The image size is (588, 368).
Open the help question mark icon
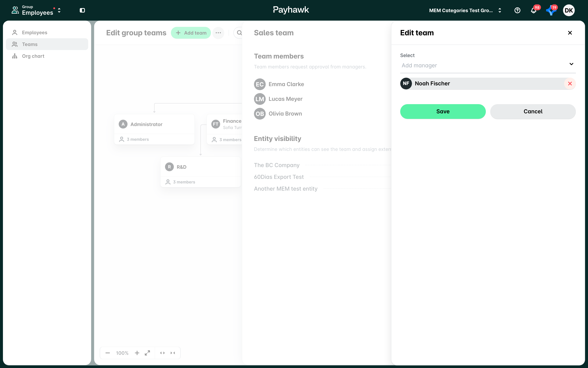point(517,10)
